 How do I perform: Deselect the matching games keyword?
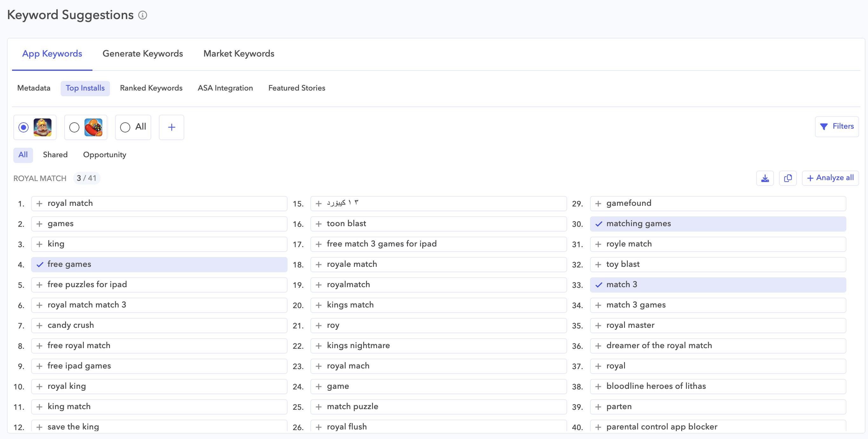pyautogui.click(x=599, y=224)
